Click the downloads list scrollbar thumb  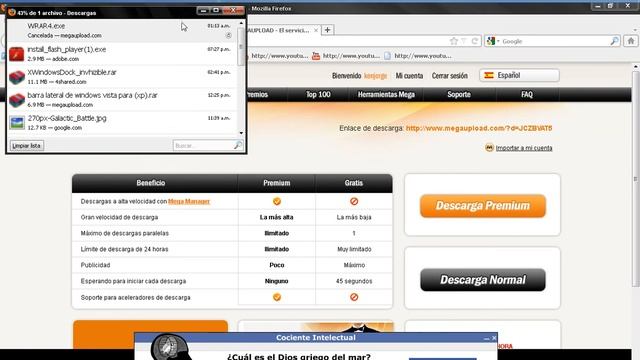pyautogui.click(x=241, y=47)
